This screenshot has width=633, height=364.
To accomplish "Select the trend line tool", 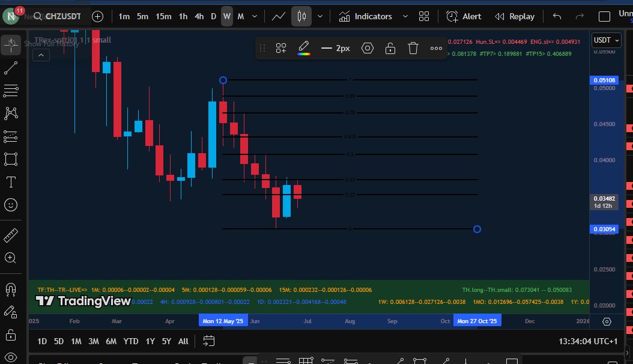I will click(x=11, y=68).
